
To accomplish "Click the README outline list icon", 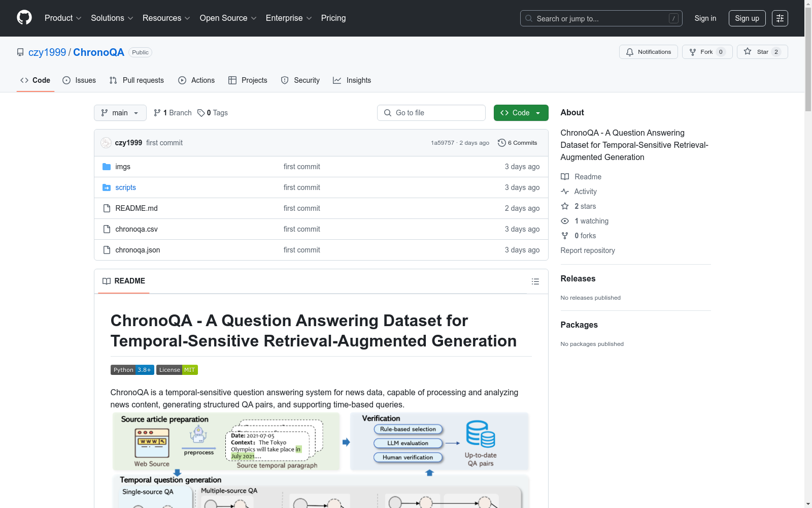I will click(x=535, y=281).
